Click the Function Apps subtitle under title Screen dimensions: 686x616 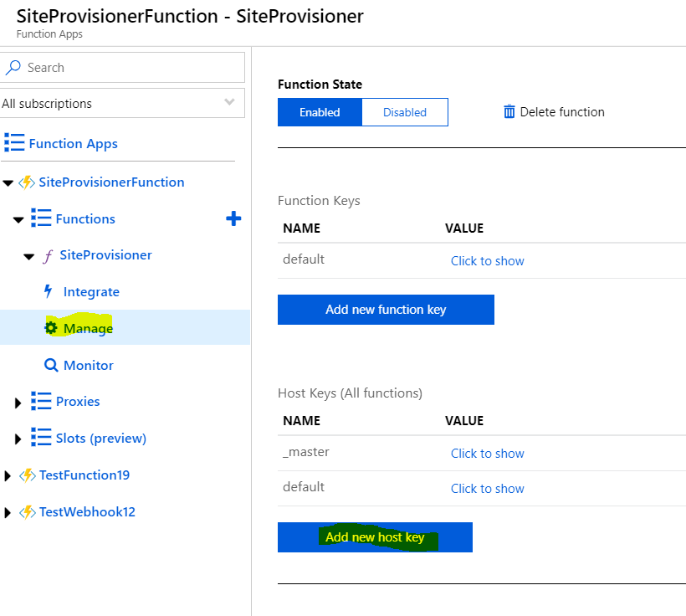(x=49, y=34)
